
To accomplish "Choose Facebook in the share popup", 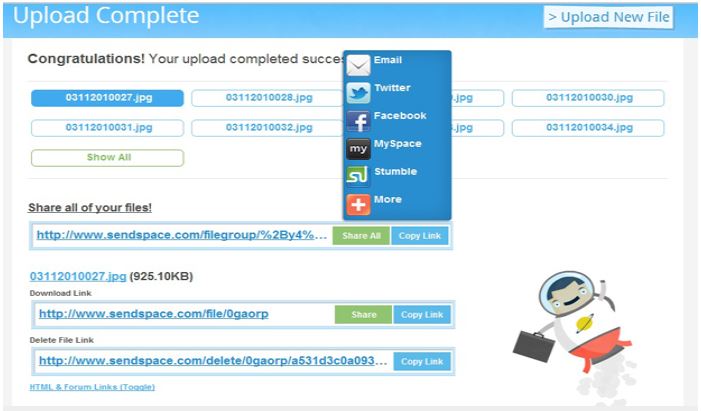I will [x=400, y=115].
